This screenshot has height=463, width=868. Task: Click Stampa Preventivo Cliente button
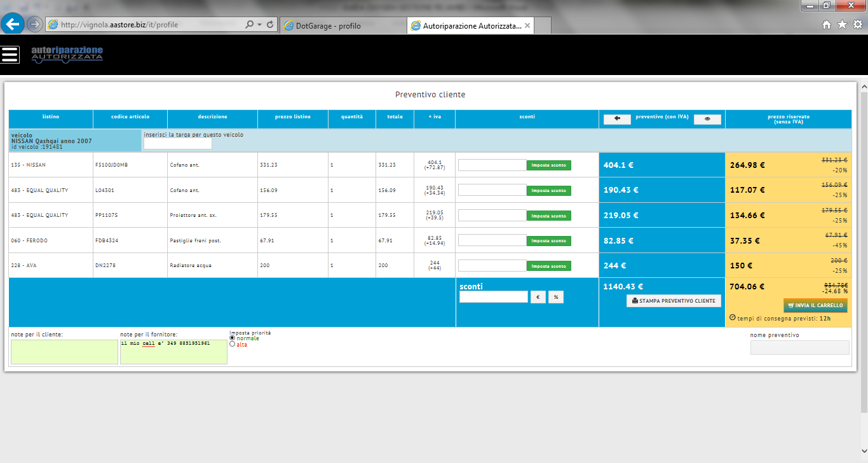(674, 301)
